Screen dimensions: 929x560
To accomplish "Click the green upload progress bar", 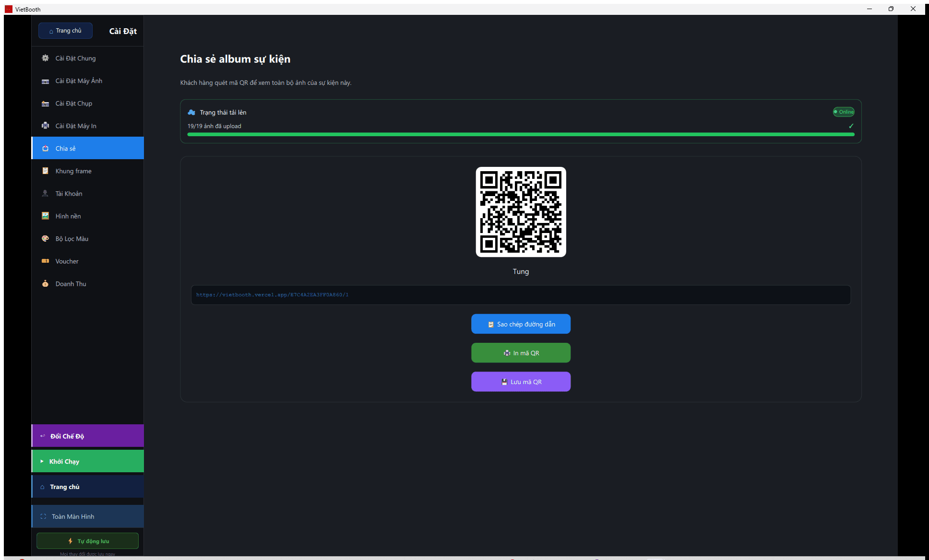I will click(521, 135).
